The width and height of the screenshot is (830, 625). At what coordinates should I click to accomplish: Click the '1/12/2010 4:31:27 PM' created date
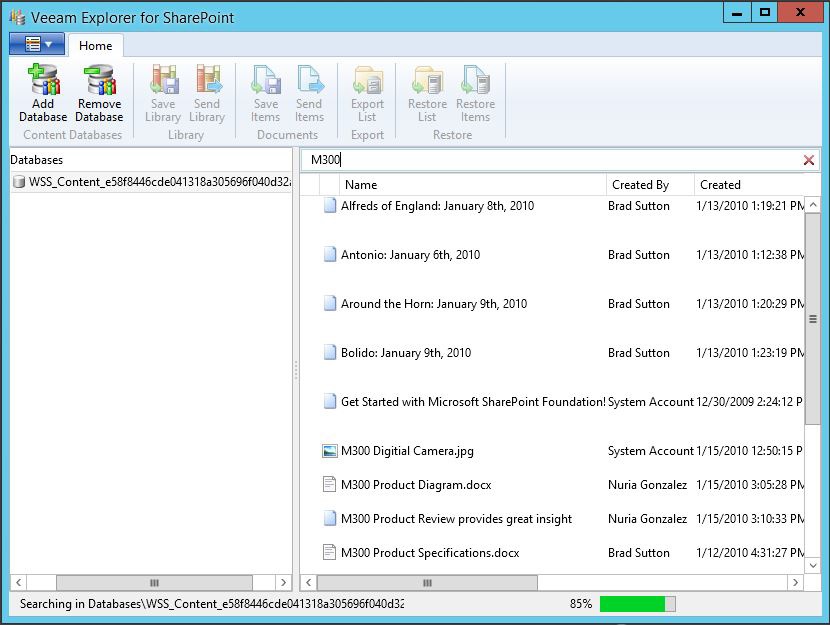[x=750, y=553]
